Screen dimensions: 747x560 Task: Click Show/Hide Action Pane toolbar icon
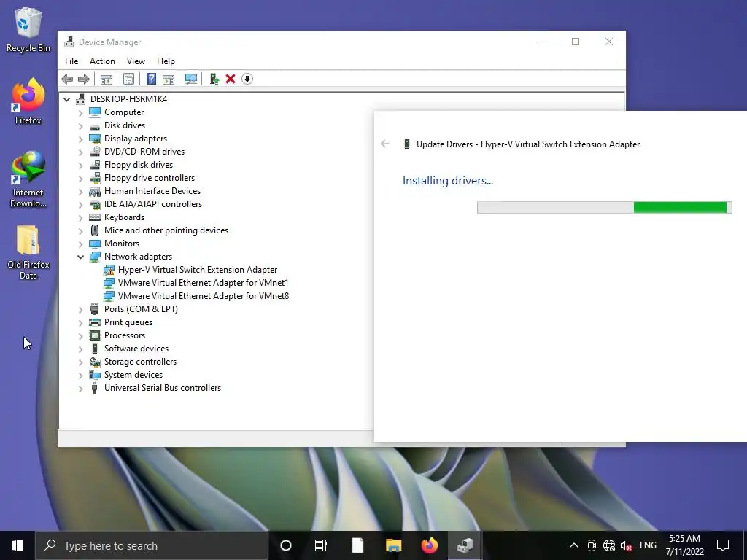[x=169, y=79]
